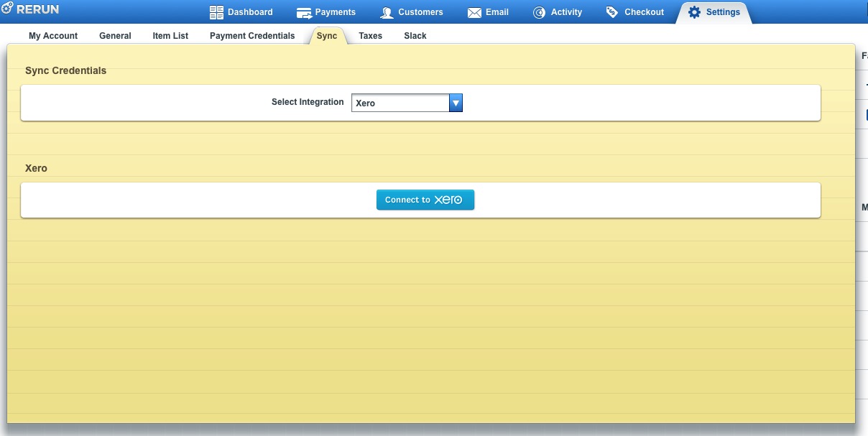The height and width of the screenshot is (436, 868).
Task: Navigate to the Email section
Action: pos(488,12)
